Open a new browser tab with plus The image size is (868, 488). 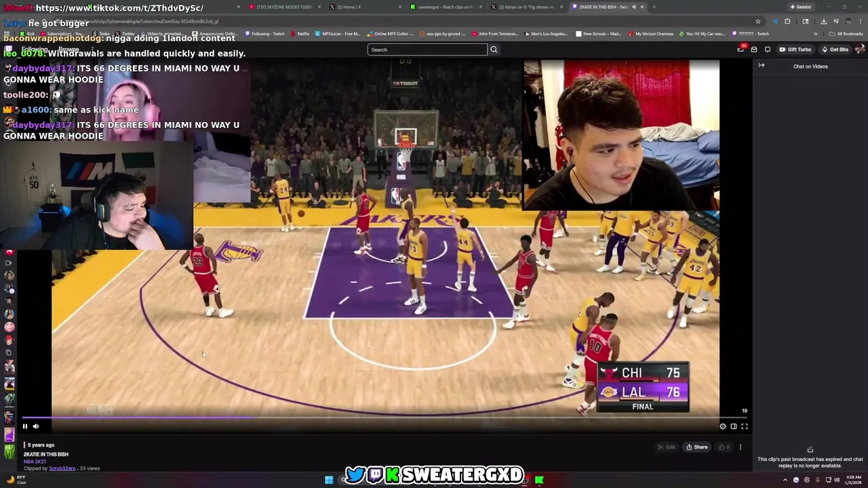pos(654,7)
